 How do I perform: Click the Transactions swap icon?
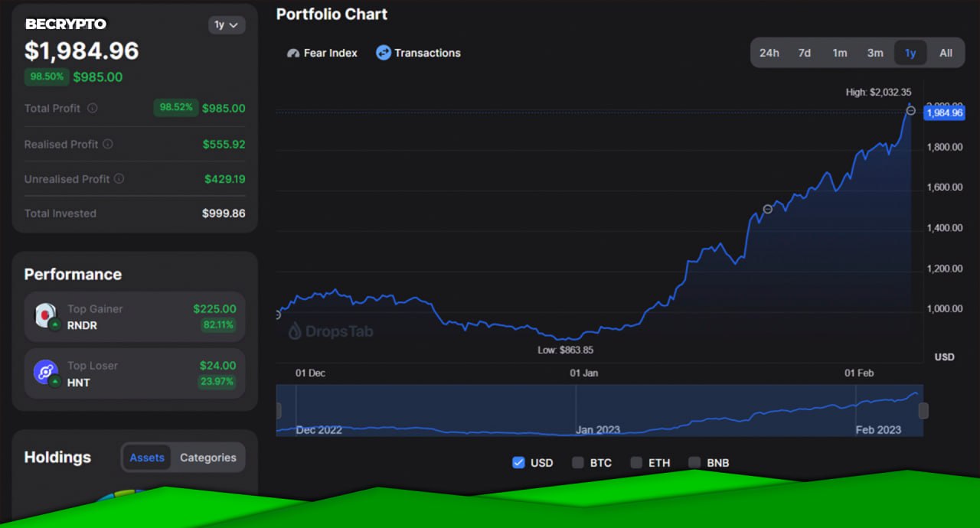[x=384, y=53]
